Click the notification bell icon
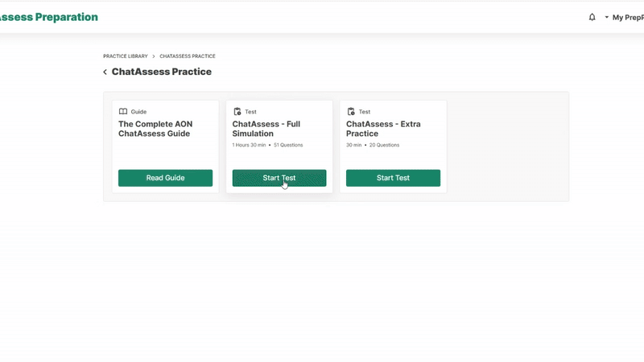Viewport: 644px width, 362px height. (592, 17)
